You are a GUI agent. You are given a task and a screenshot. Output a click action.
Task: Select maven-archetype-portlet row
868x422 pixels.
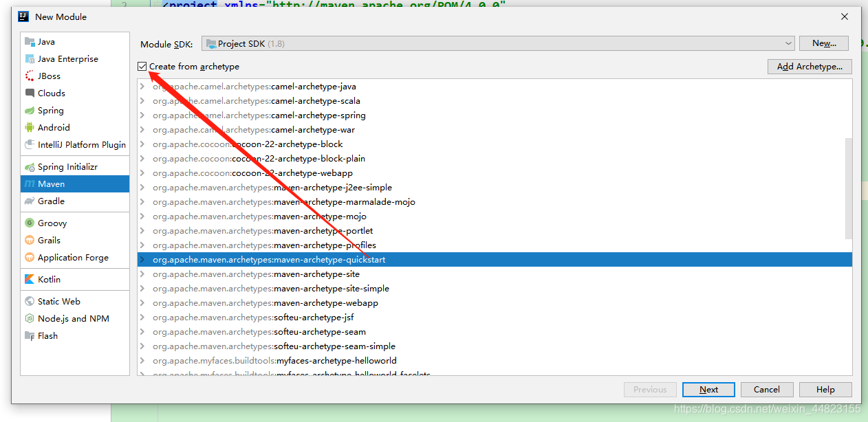pyautogui.click(x=495, y=231)
